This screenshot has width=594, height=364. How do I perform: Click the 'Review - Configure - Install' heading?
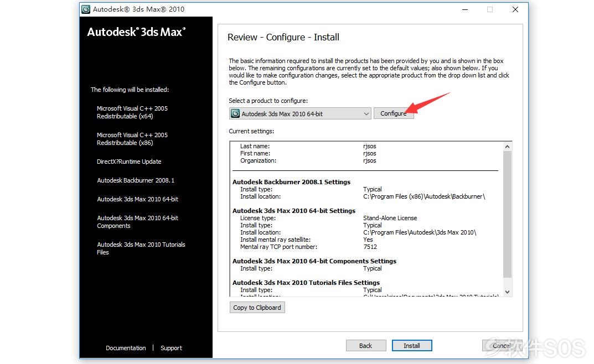pos(283,37)
